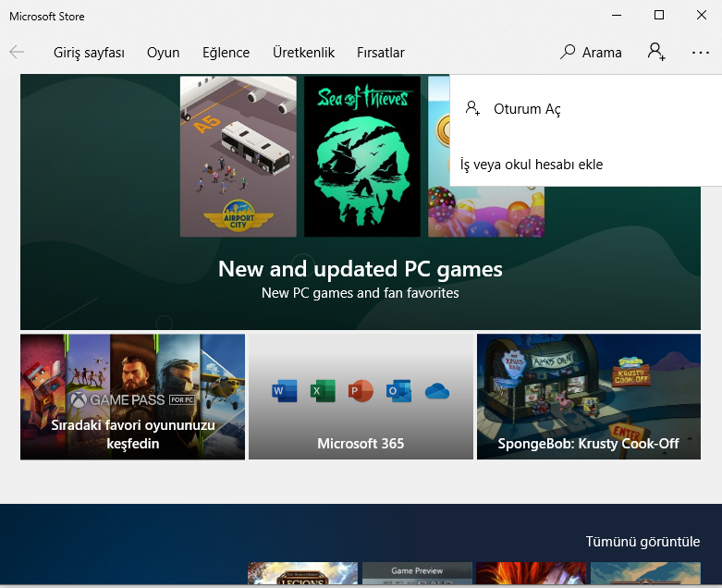Open the SpongeBob: Krusty Cook-Off tile
This screenshot has height=588, width=722.
[x=589, y=397]
